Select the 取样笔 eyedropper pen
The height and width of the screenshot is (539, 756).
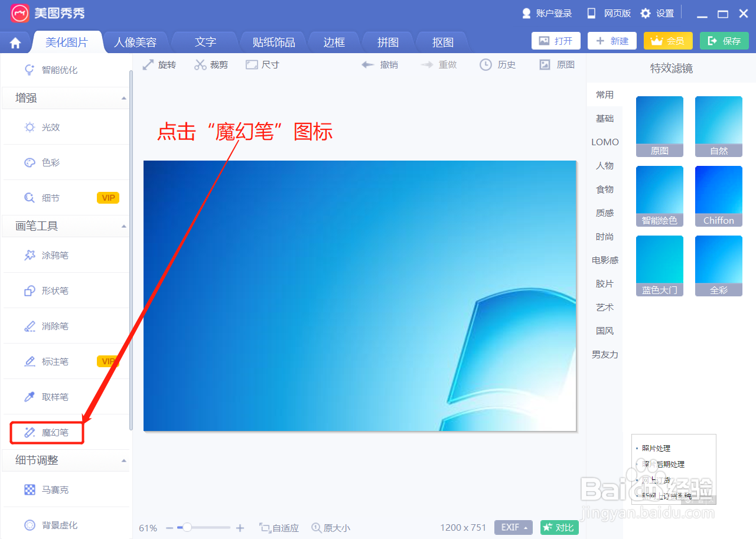[x=46, y=397]
